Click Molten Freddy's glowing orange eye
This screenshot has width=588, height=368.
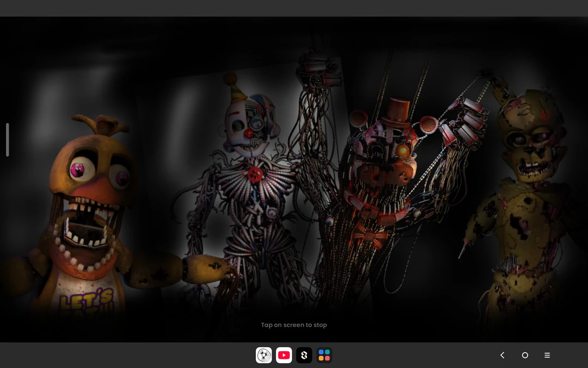point(403,150)
